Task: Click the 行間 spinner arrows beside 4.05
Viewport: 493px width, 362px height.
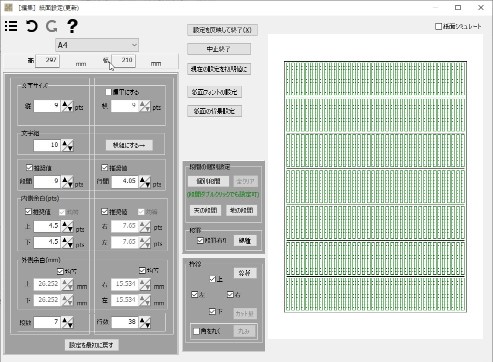Action: pos(145,182)
